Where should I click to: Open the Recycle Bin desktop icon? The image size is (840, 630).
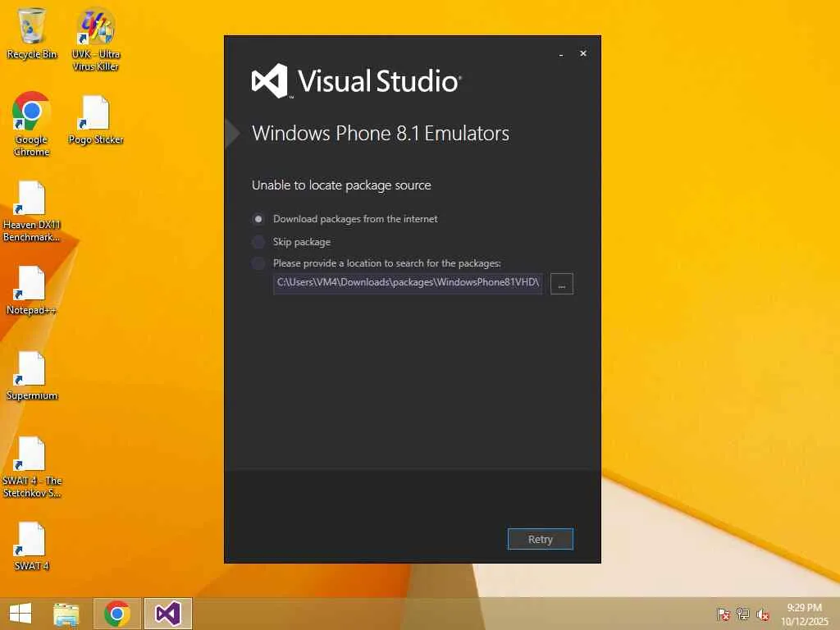[x=32, y=33]
